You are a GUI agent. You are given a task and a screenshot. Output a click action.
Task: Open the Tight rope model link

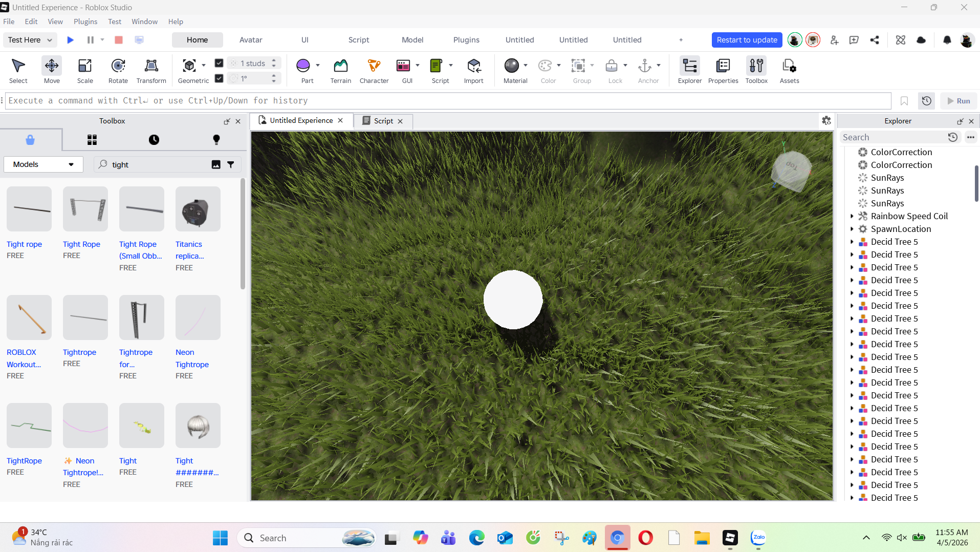(24, 244)
